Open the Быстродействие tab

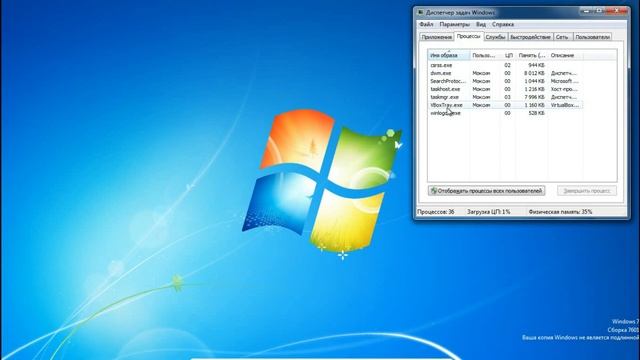coord(531,37)
